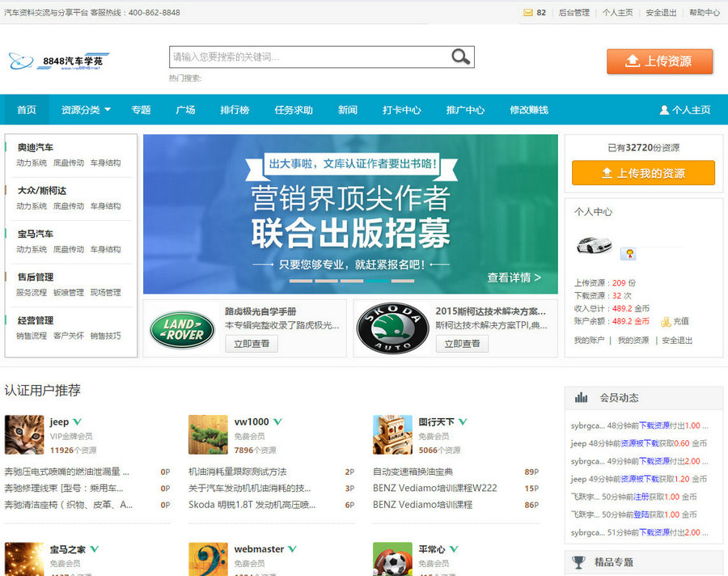The width and height of the screenshot is (728, 576).
Task: Click 平常心's soccer ball avatar
Action: coord(392,559)
